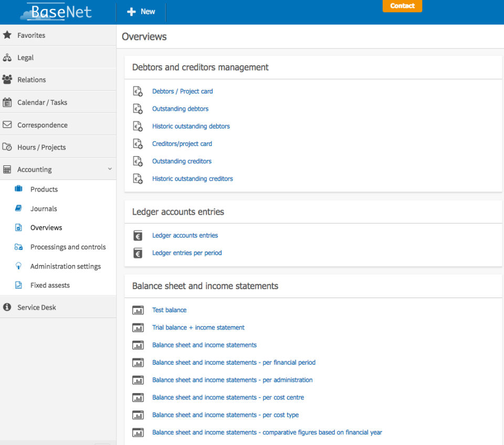Screen dimensions: 504x445
Task: Open the Processings and controls submenu
Action: (68, 247)
